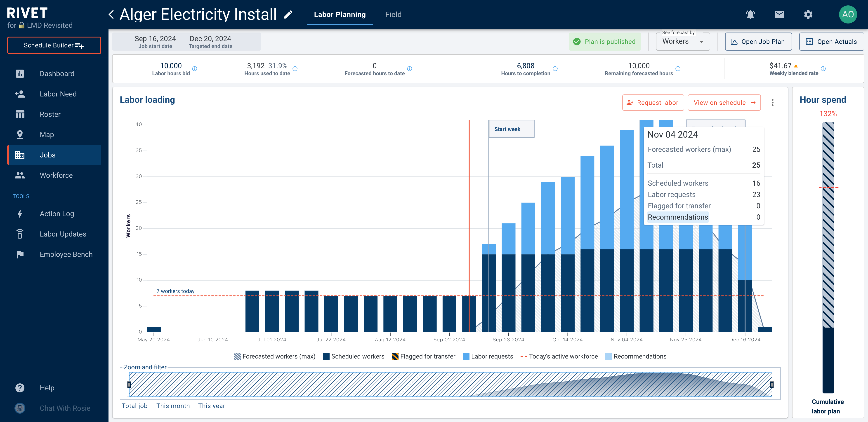Viewport: 868px width, 422px height.
Task: Switch to the Labor Planning tab
Action: click(340, 14)
